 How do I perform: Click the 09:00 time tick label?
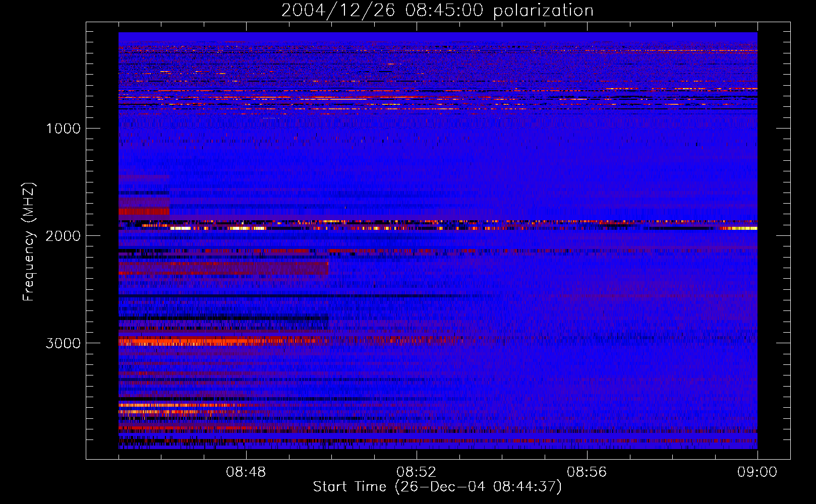(x=757, y=472)
